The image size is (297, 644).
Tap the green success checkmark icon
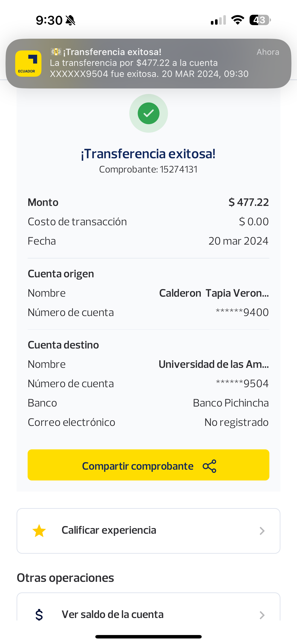tap(148, 113)
